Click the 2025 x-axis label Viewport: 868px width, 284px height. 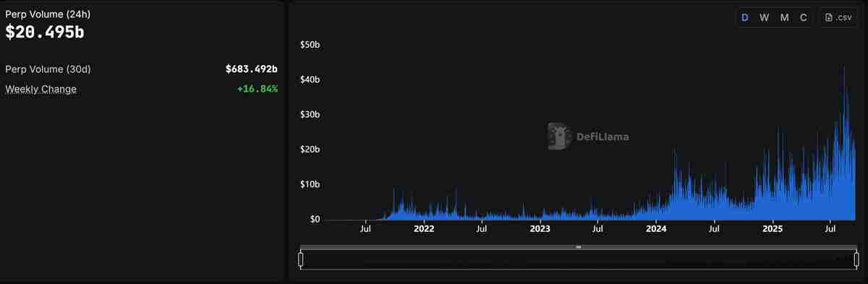(x=773, y=229)
